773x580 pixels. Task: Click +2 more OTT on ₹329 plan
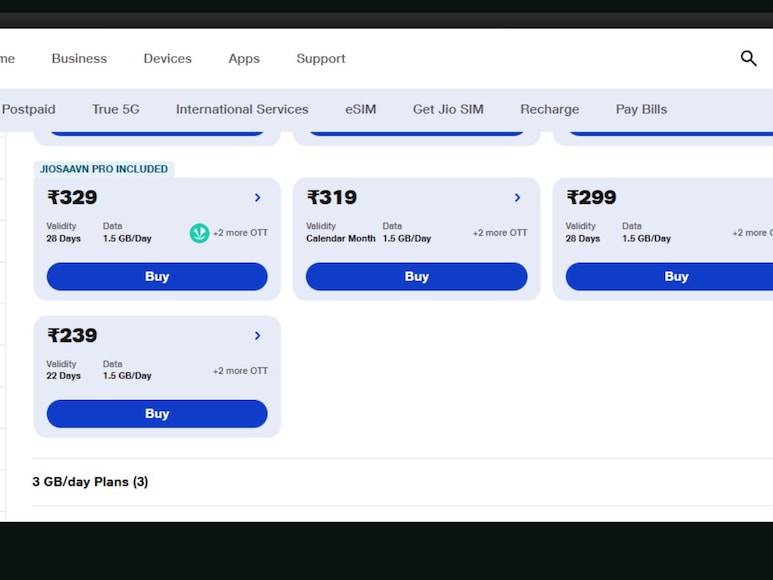tap(240, 233)
